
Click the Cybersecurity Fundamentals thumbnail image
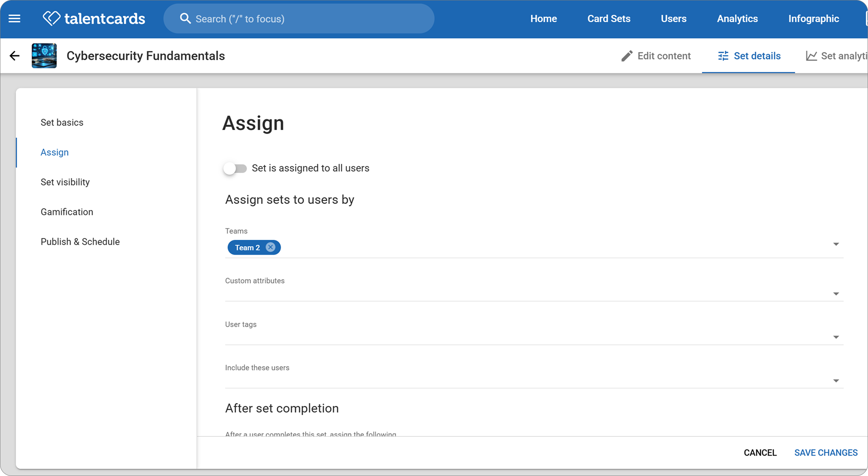[x=44, y=56]
